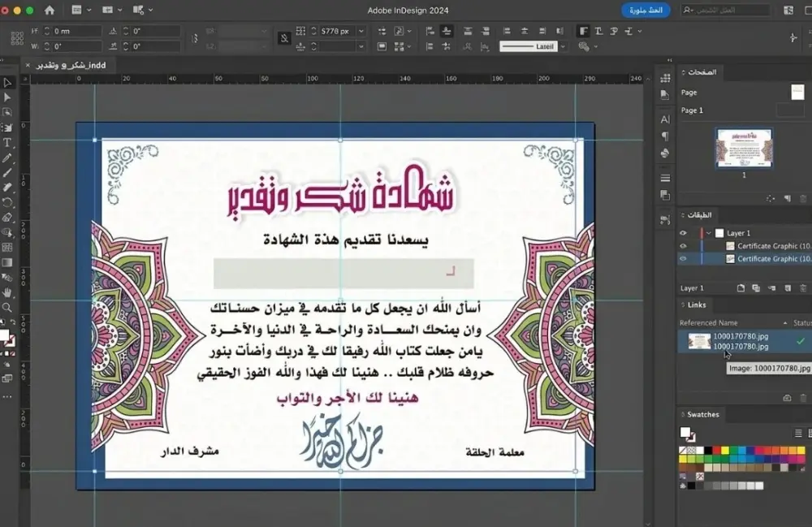Viewport: 812px width, 527px height.
Task: Click the reference point grid locator
Action: point(17,38)
